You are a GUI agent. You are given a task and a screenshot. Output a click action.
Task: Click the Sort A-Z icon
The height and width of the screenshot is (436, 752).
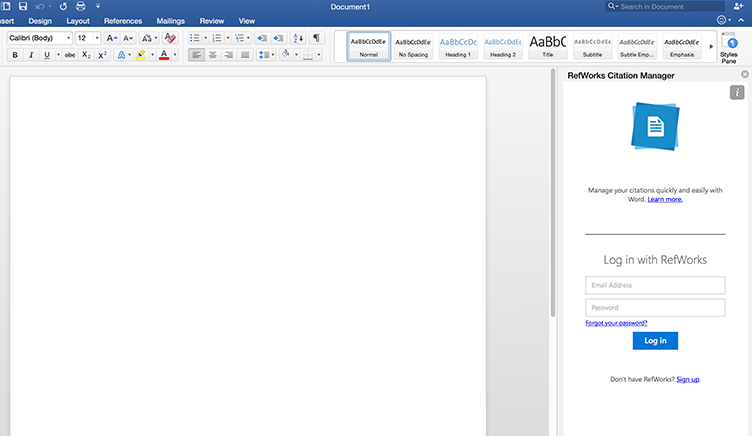[x=298, y=38]
